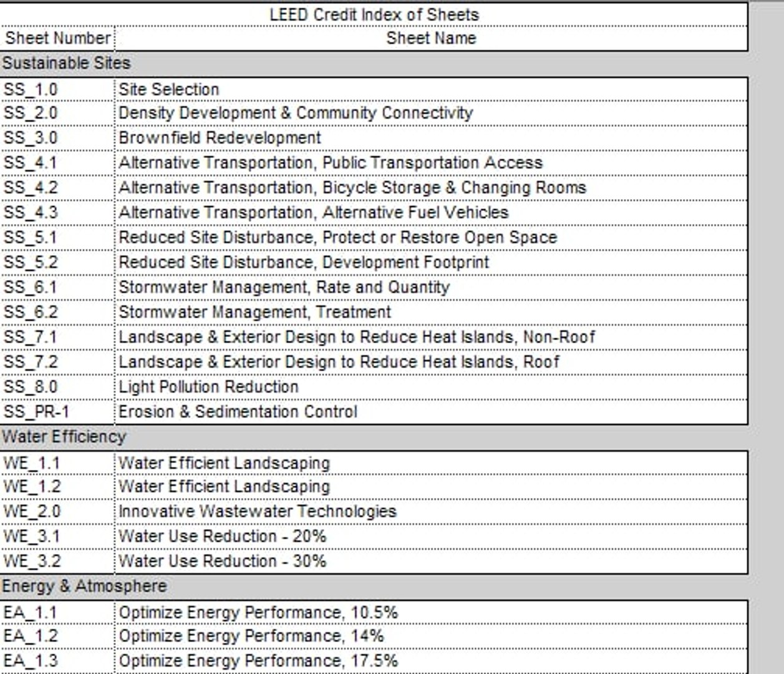Click sheet number cell EA_1.2
The image size is (784, 674).
coord(58,636)
